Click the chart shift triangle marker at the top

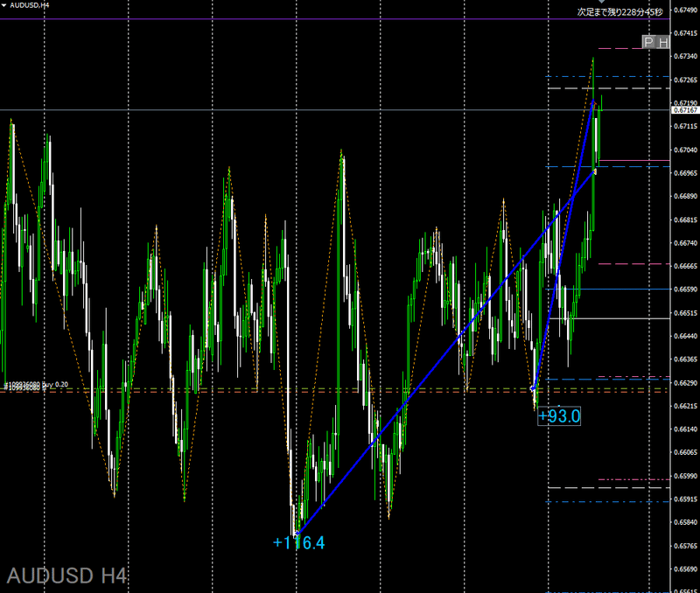coord(601,2)
